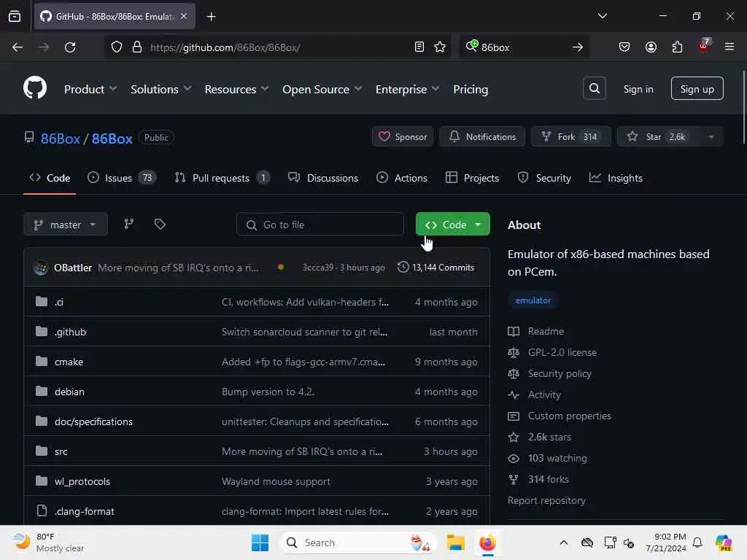Open the Copilot icon in taskbar
This screenshot has height=560, width=747.
pos(724,542)
